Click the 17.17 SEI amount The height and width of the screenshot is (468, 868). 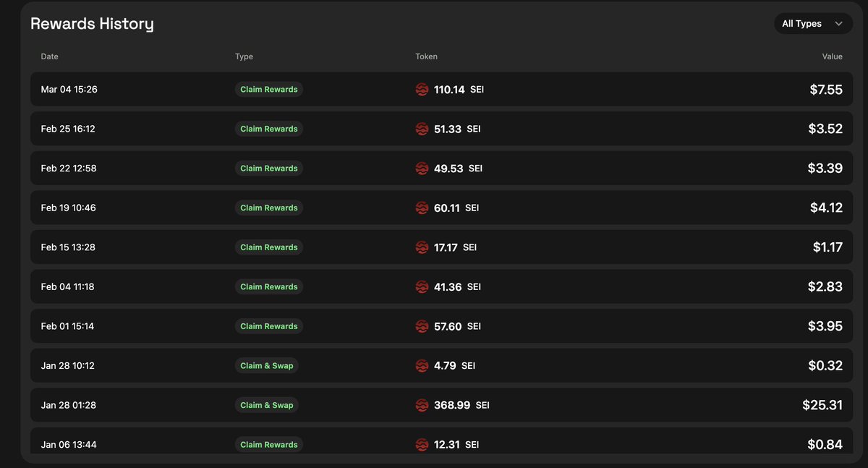tap(455, 247)
